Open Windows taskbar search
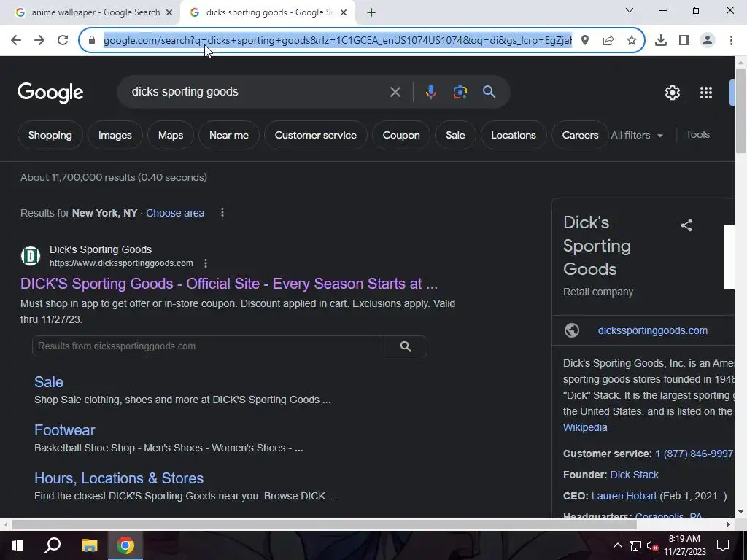This screenshot has height=560, width=747. (53, 545)
